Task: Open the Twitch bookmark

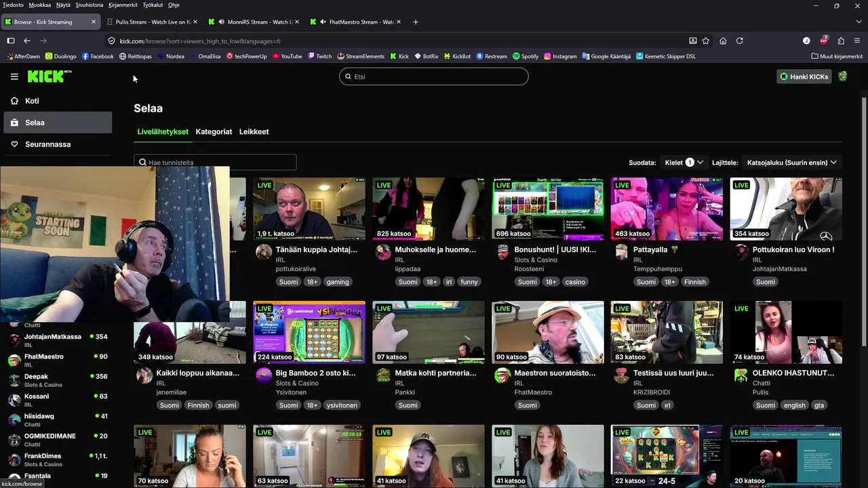Action: pos(319,56)
